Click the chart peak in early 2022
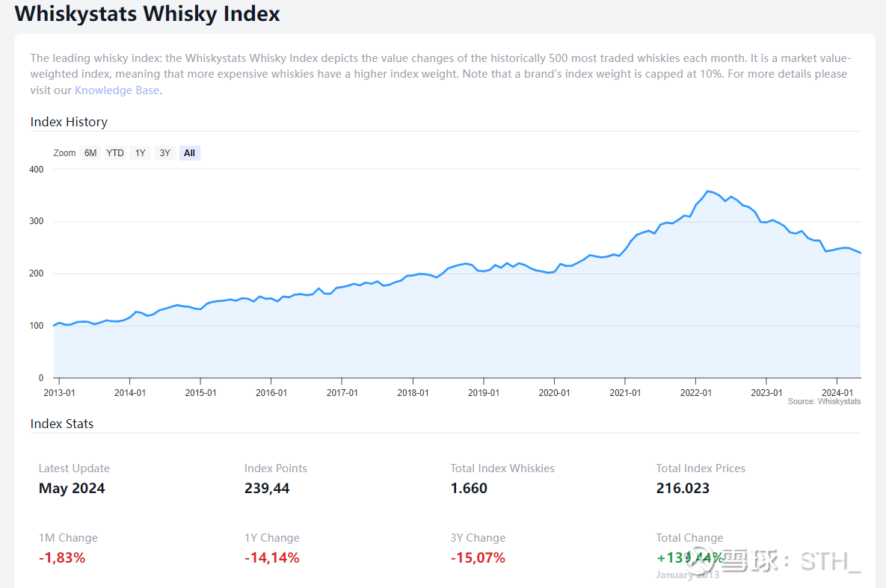This screenshot has width=886, height=588. pos(708,191)
